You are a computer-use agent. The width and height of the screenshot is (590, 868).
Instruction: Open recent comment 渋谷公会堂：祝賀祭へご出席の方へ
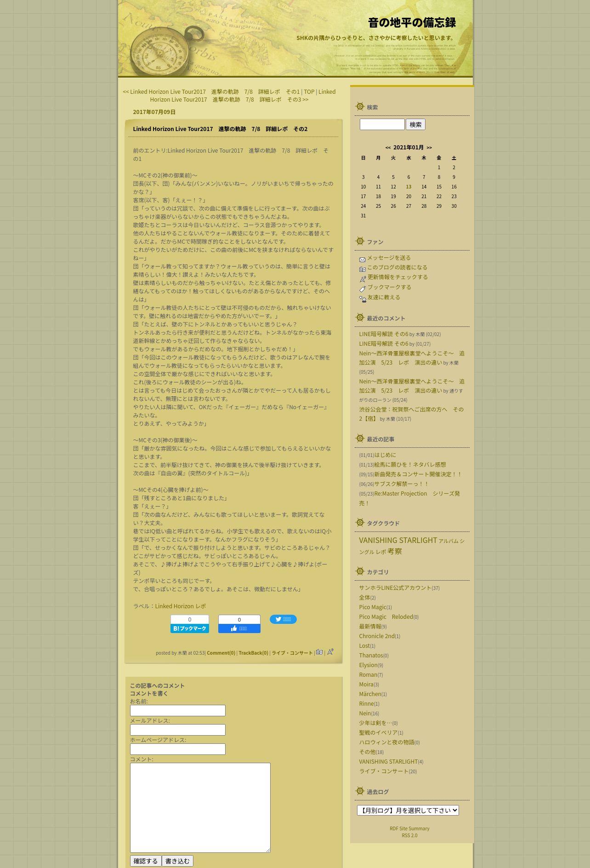411,414
